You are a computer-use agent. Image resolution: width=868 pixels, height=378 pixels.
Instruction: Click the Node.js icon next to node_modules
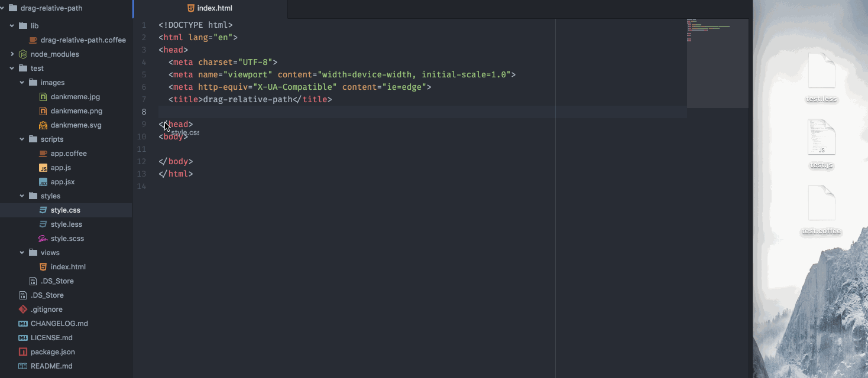click(23, 54)
